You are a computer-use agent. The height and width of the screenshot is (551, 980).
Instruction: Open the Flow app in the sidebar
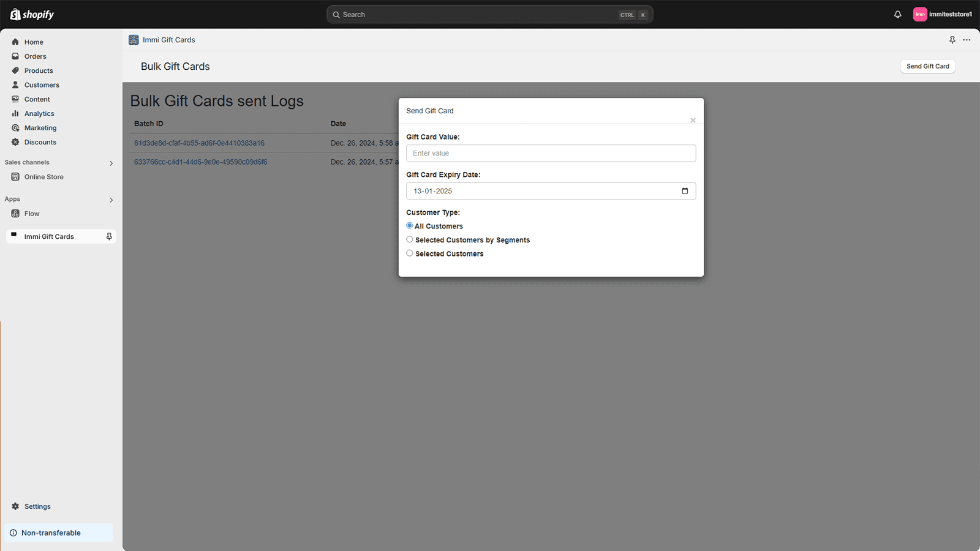click(31, 213)
